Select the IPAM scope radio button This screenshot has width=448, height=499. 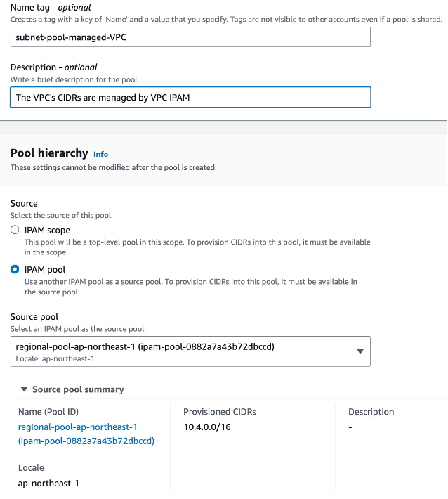[x=15, y=230]
